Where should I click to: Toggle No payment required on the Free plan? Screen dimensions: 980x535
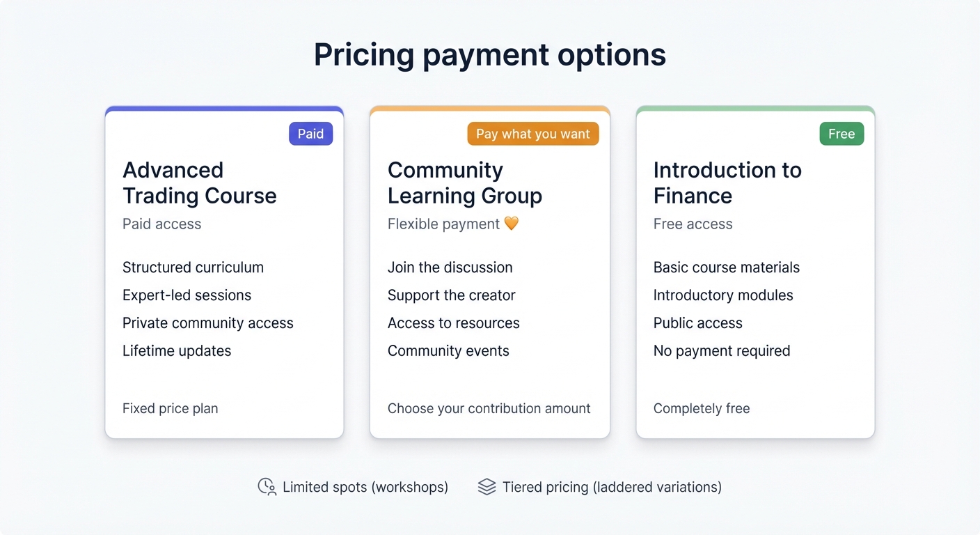721,350
